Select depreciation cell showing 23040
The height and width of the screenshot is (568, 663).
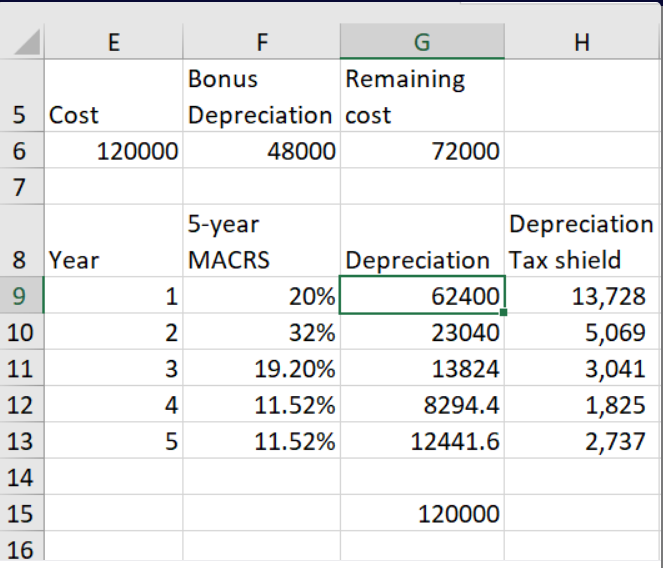click(422, 332)
